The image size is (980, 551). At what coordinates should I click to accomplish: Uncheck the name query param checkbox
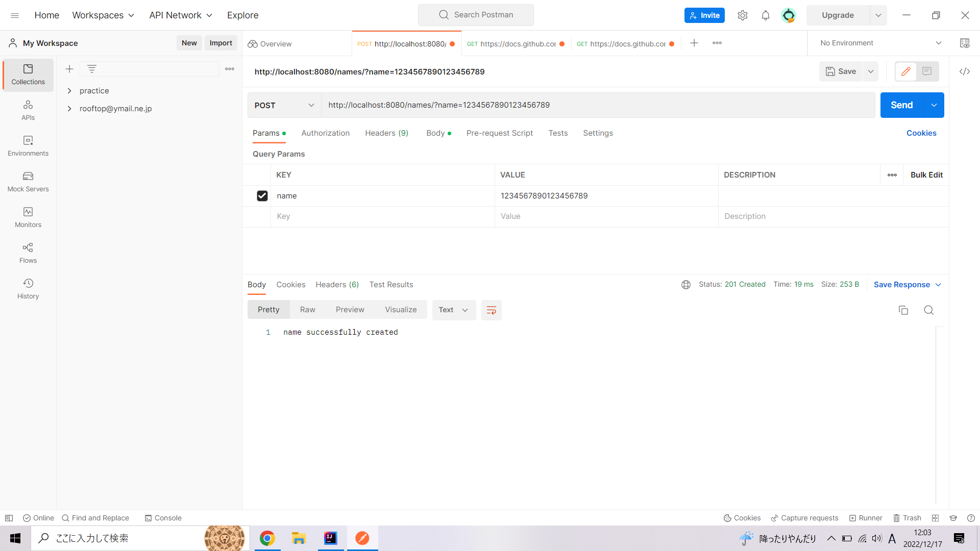pos(262,196)
